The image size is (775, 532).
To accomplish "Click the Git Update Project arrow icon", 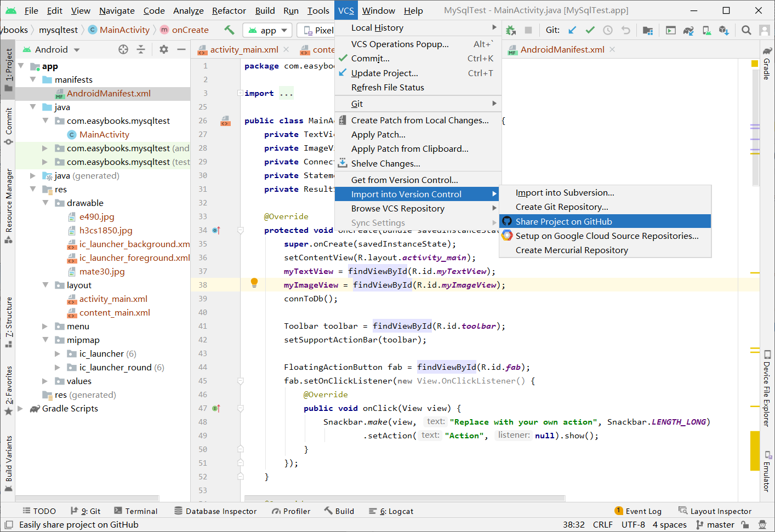I will coord(572,30).
